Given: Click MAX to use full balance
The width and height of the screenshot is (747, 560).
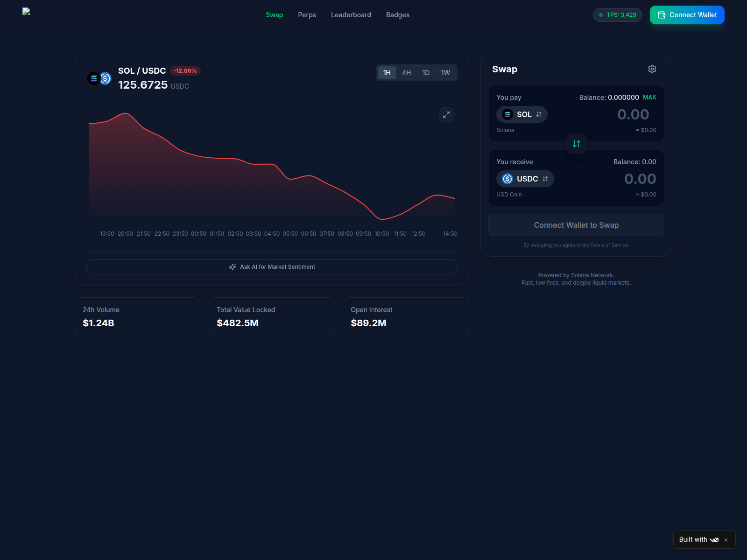Looking at the screenshot, I should [649, 98].
